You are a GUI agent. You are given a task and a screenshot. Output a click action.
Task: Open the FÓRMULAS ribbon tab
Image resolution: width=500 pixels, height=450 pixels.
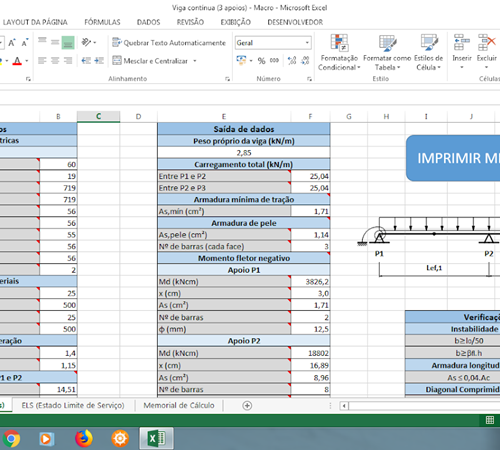pos(102,22)
